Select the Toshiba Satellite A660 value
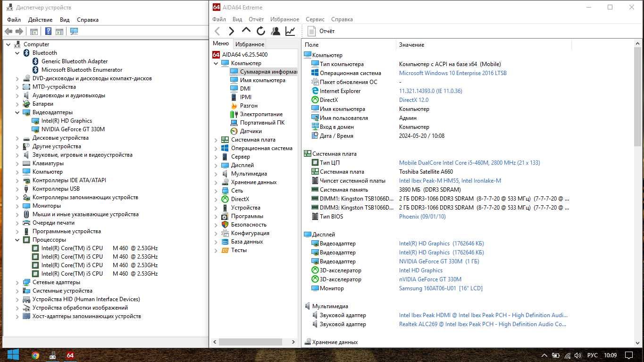Image resolution: width=644 pixels, height=362 pixels. click(x=426, y=172)
